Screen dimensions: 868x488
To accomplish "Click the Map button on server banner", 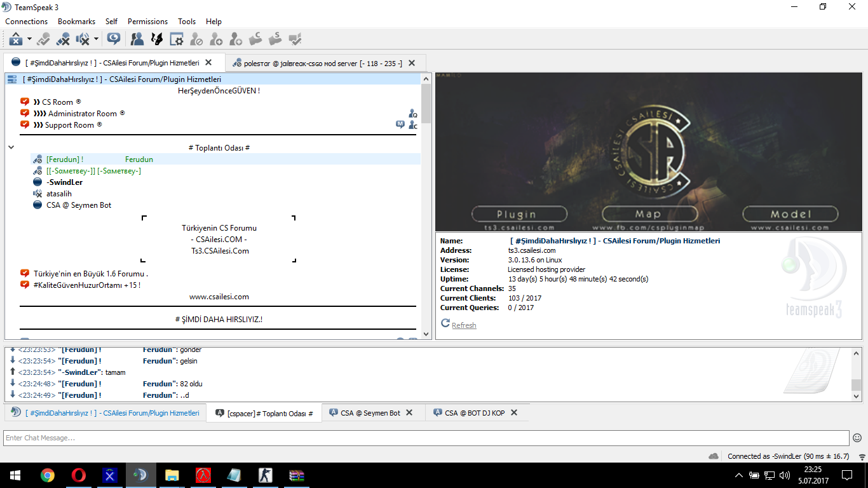I will [649, 214].
